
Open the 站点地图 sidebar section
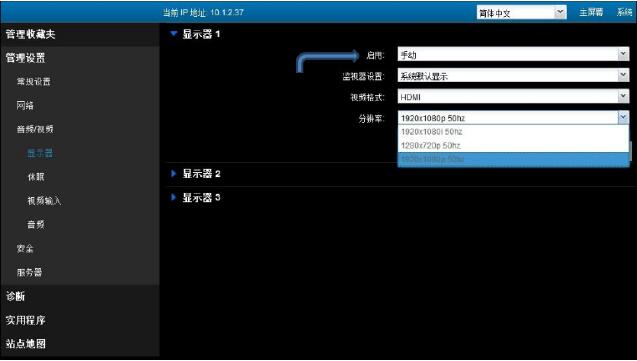coord(25,344)
